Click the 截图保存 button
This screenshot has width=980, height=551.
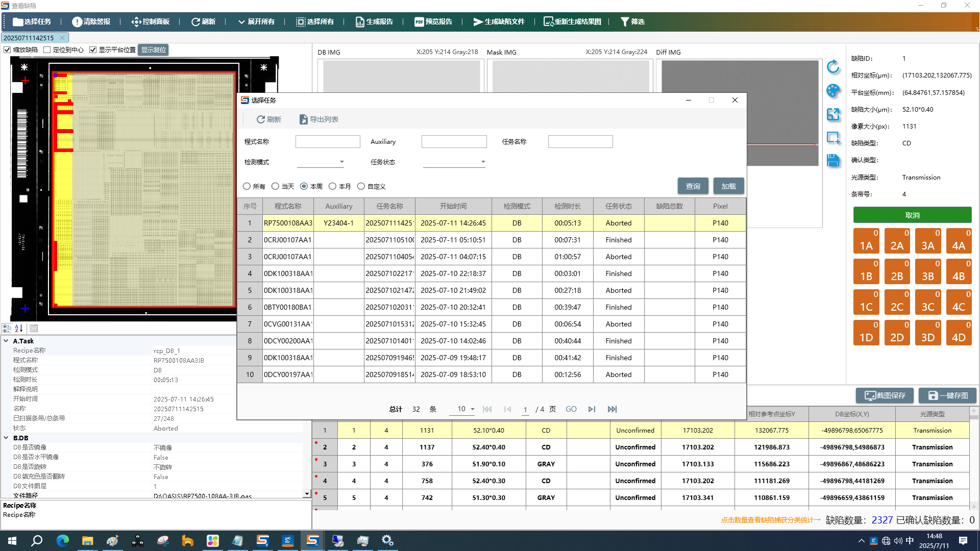pos(885,395)
